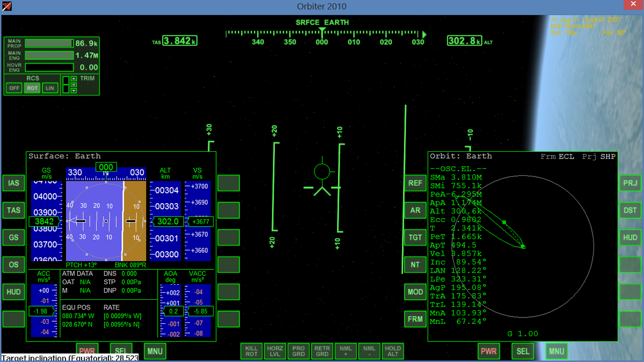Select target with the TGT button
This screenshot has width=644, height=362.
click(415, 237)
